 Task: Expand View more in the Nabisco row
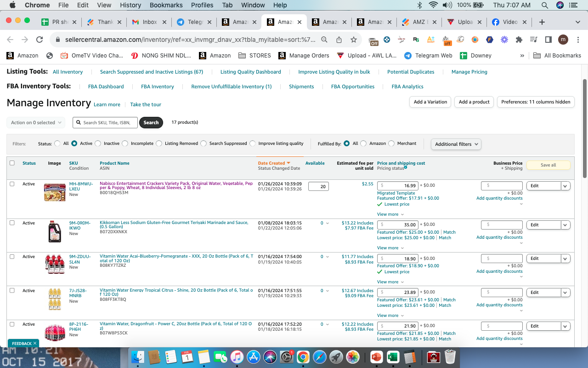(x=390, y=214)
